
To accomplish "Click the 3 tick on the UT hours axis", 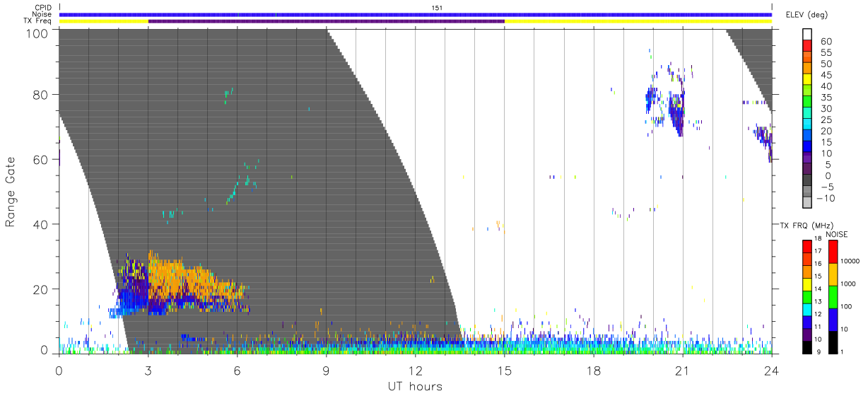I will pyautogui.click(x=148, y=369).
